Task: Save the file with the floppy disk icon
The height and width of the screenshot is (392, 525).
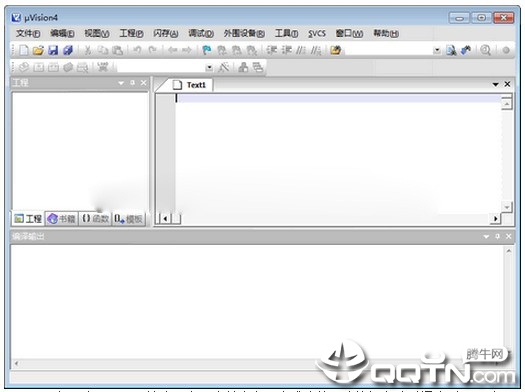Action: tap(53, 50)
